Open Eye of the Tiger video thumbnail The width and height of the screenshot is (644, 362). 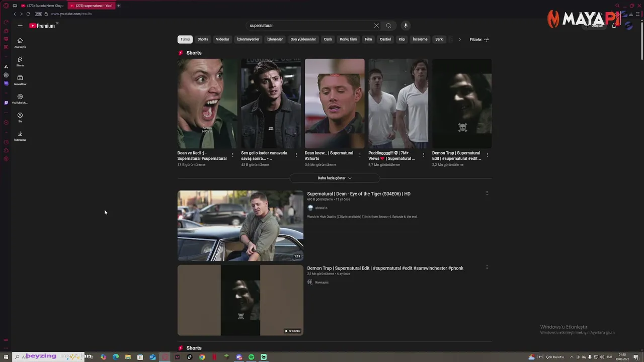[240, 226]
